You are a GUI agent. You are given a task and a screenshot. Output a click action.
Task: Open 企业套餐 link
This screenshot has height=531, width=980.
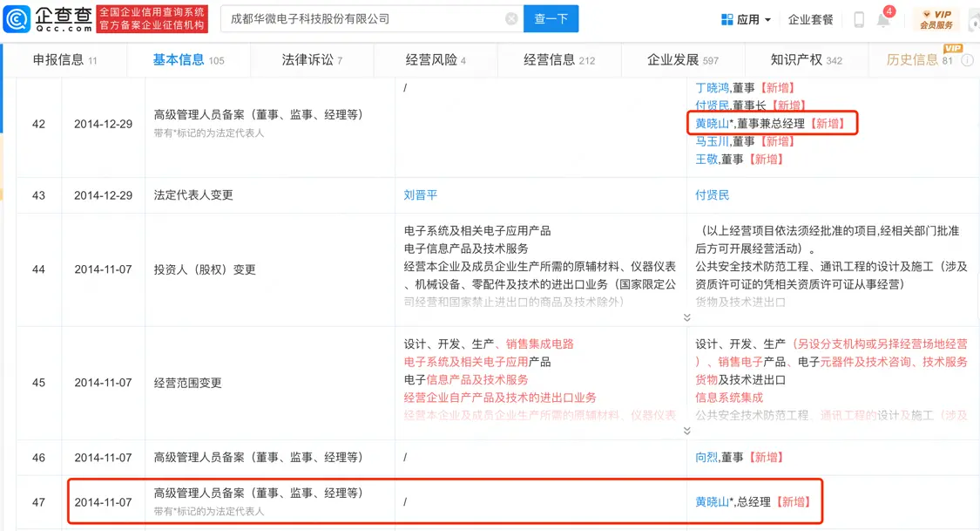811,19
